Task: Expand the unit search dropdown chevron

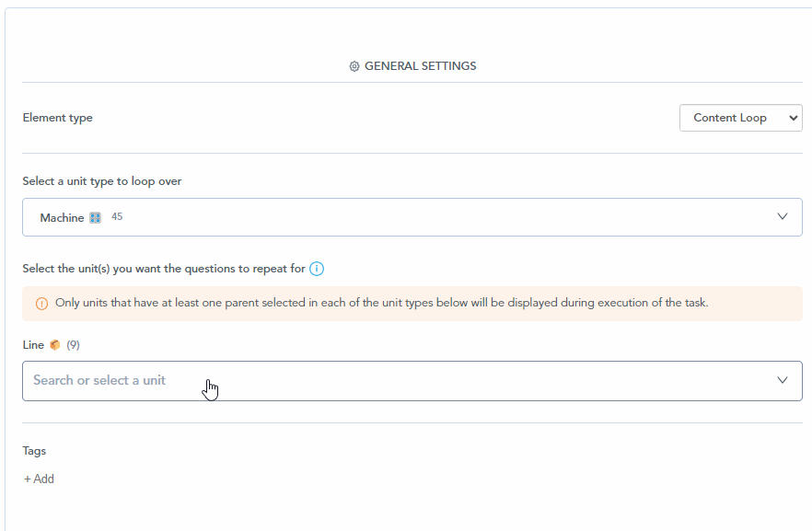Action: [783, 380]
